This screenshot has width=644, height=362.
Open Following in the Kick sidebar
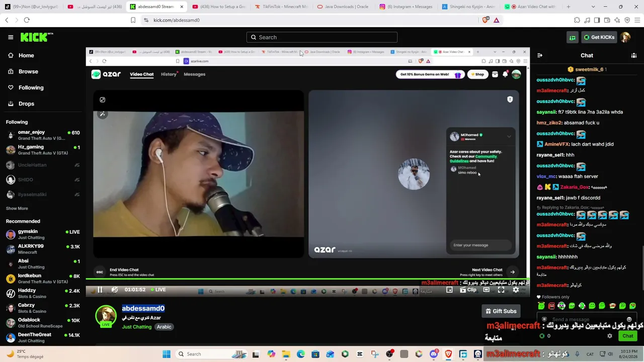26,87
